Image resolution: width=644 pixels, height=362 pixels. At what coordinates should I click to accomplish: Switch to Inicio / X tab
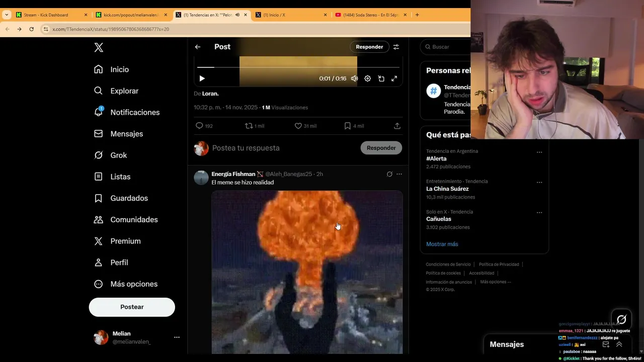[291, 15]
